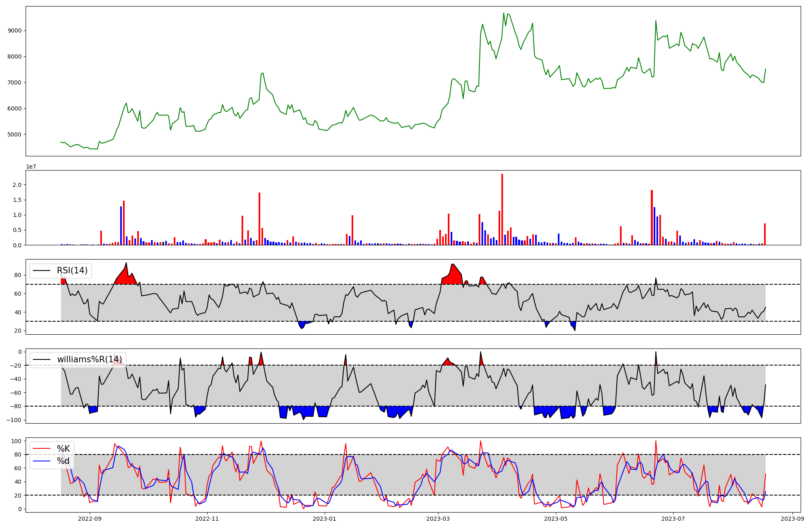The width and height of the screenshot is (812, 528).
Task: Select the 2023-05 date axis label
Action: (555, 519)
